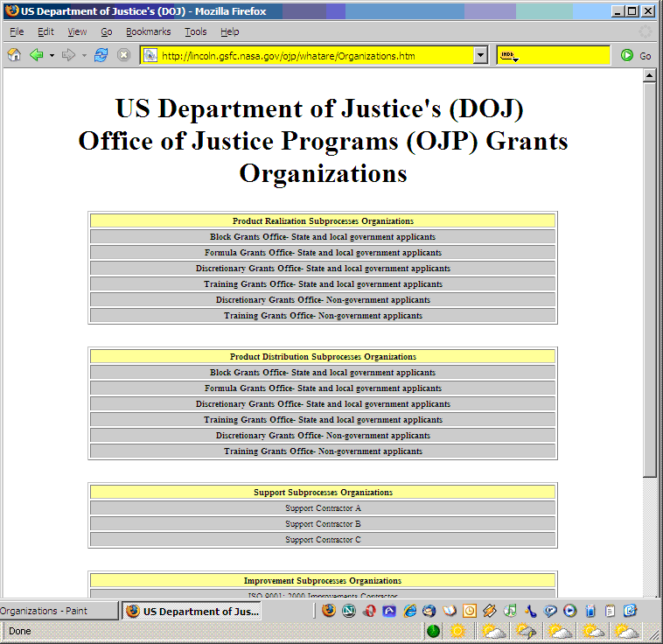This screenshot has height=644, width=663.
Task: Launch Firefox from the quick launch
Action: pyautogui.click(x=329, y=611)
